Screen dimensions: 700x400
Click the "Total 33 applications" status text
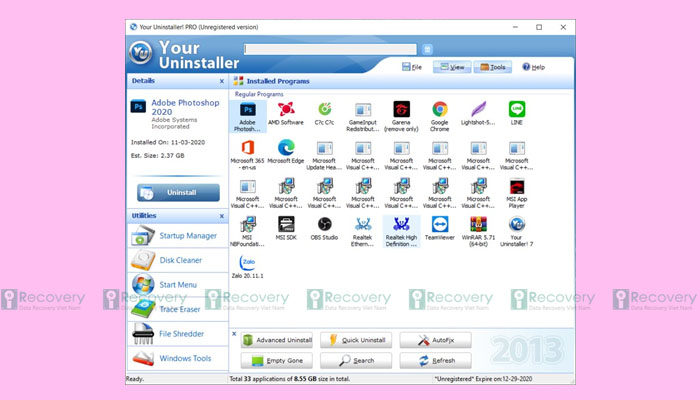pos(290,379)
